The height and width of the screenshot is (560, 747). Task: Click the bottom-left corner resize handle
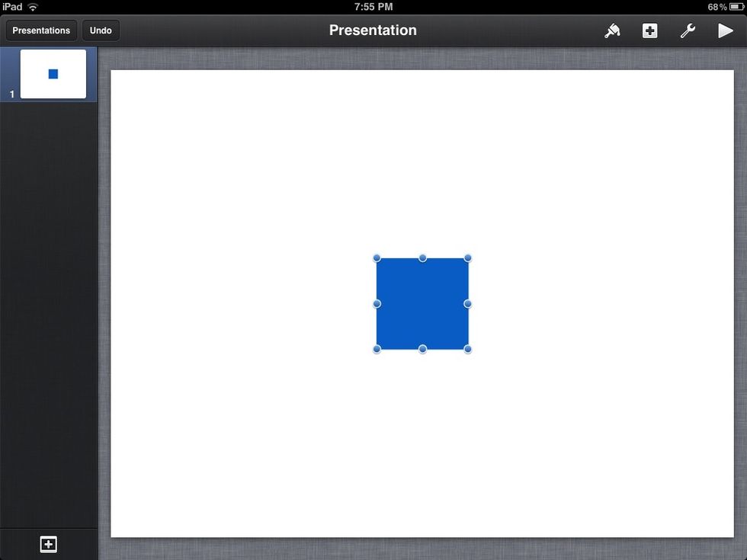click(x=377, y=349)
